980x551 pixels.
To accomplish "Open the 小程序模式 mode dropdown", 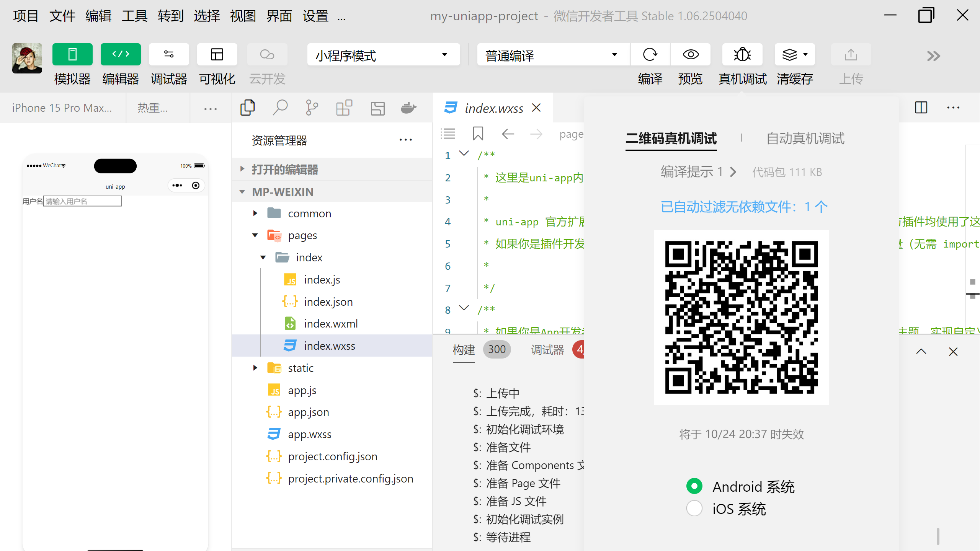I will click(x=383, y=55).
